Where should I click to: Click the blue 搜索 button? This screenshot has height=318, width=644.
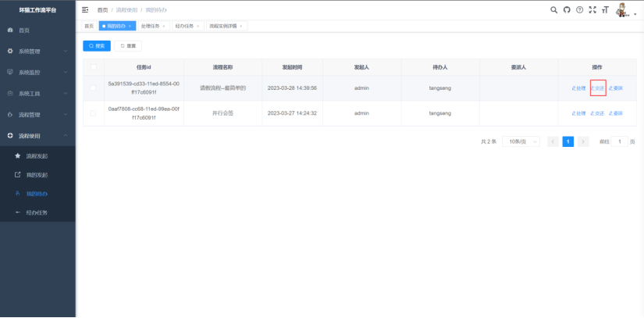97,46
